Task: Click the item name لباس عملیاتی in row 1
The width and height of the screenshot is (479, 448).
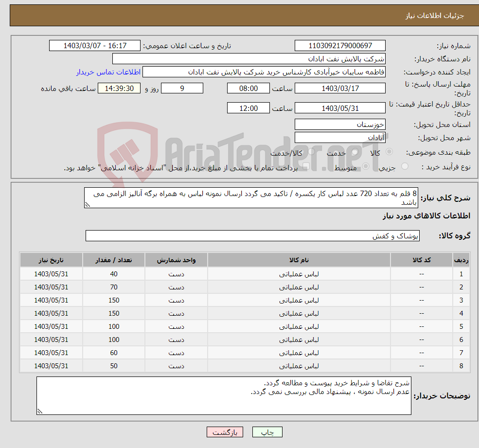Action: pos(299,274)
